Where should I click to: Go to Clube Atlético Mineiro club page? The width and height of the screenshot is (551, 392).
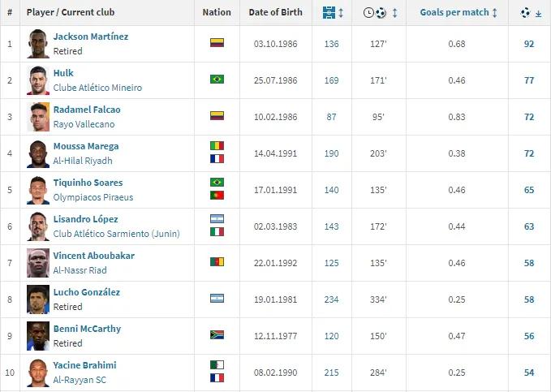pyautogui.click(x=97, y=88)
